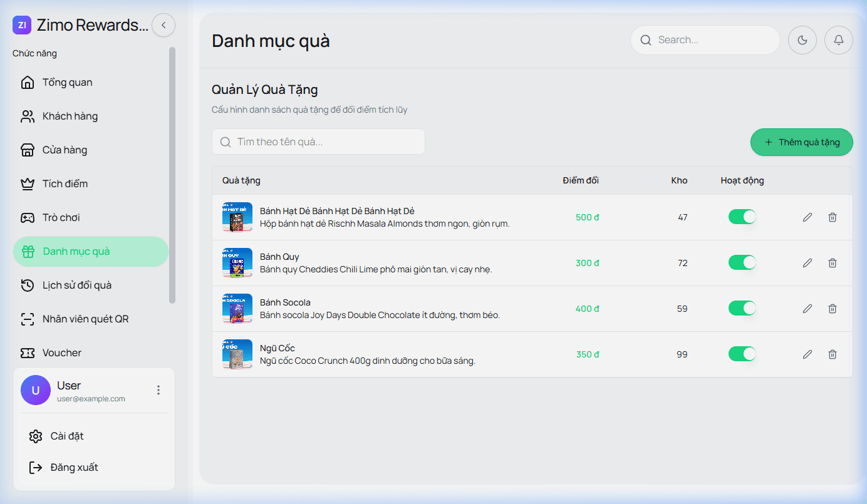Click Đăng xuất to log out
Viewport: 867px width, 504px height.
click(74, 468)
